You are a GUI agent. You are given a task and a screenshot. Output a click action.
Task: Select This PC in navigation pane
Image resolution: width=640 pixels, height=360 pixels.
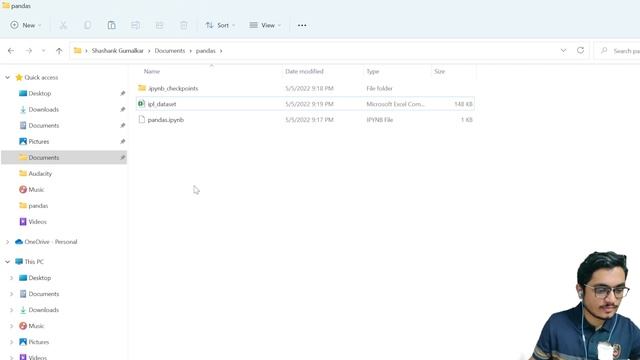click(x=34, y=262)
